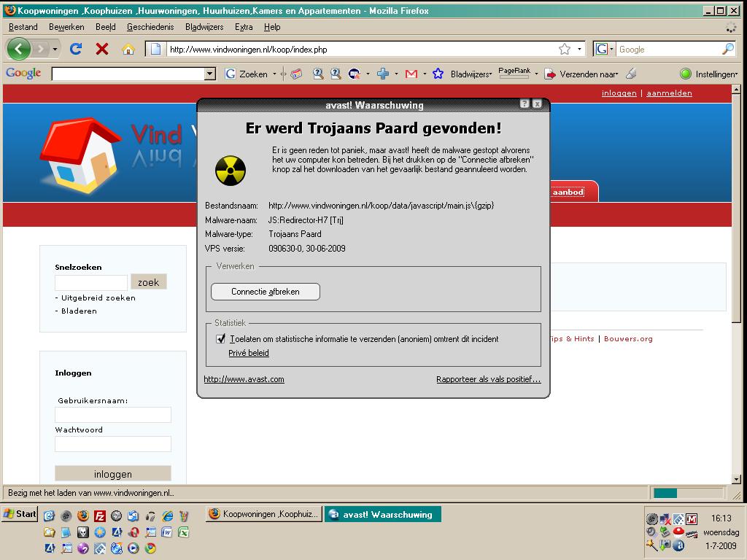747x560 pixels.
Task: Click the aanmelden link in page header
Action: pyautogui.click(x=669, y=93)
